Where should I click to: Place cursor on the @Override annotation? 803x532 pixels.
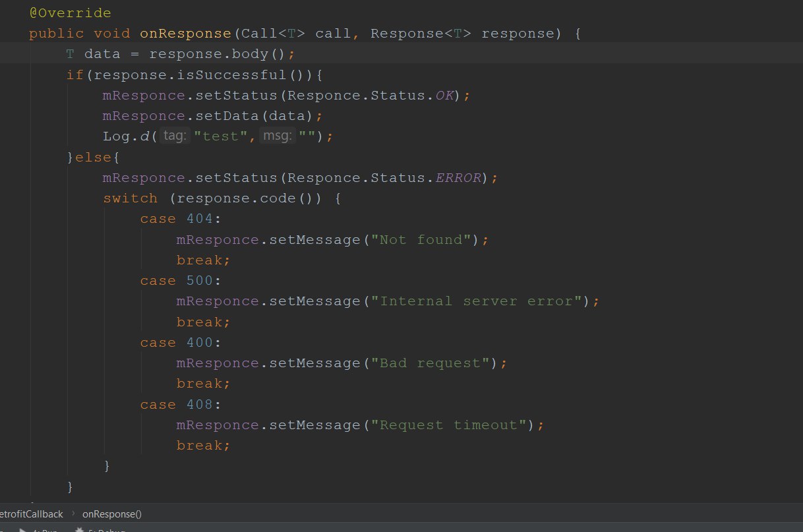[x=70, y=13]
